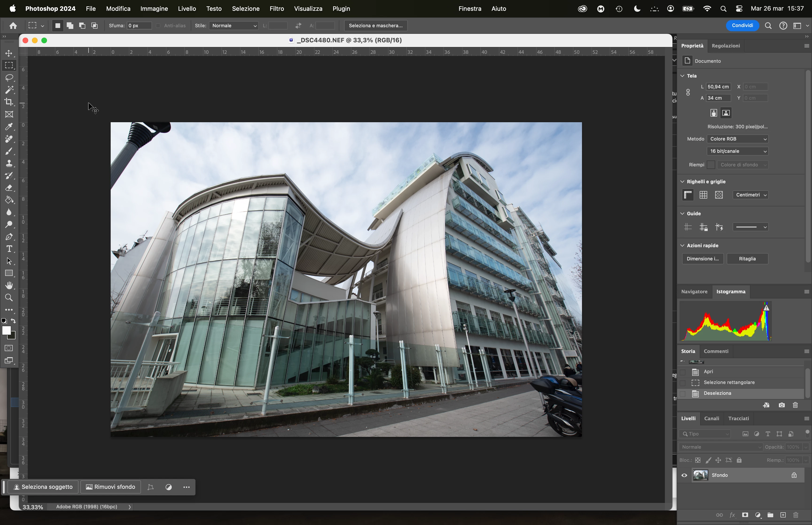812x525 pixels.
Task: Switch to the Canali tab
Action: (x=711, y=418)
